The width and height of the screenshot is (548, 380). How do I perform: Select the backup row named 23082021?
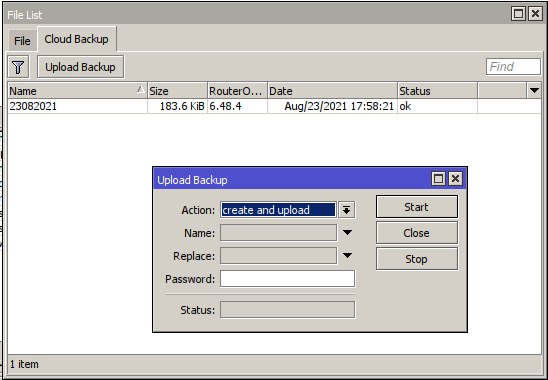coord(274,106)
